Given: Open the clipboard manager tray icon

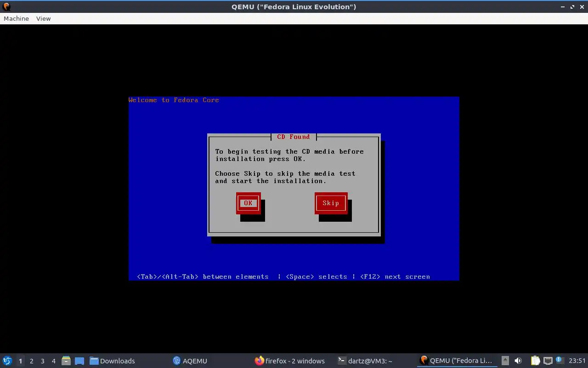Looking at the screenshot, I should [x=535, y=361].
